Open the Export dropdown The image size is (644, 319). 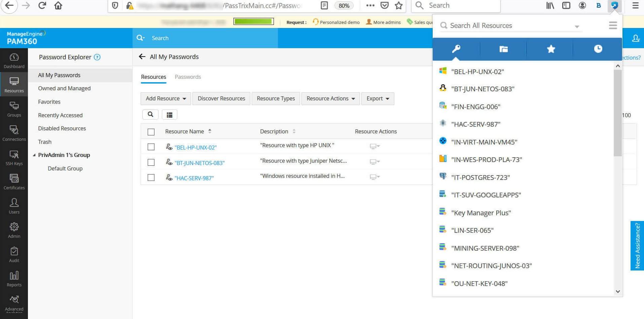click(x=378, y=99)
